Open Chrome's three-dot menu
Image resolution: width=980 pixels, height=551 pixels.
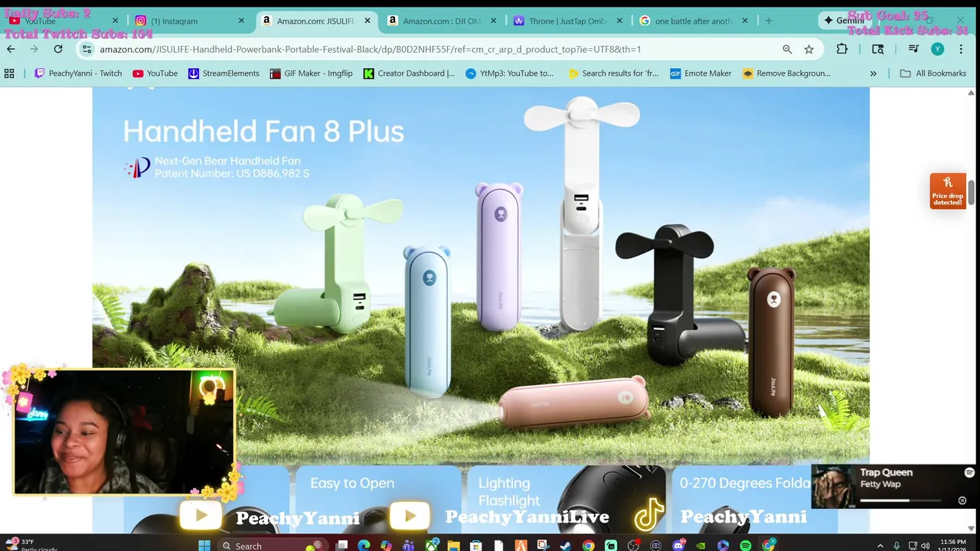[962, 49]
